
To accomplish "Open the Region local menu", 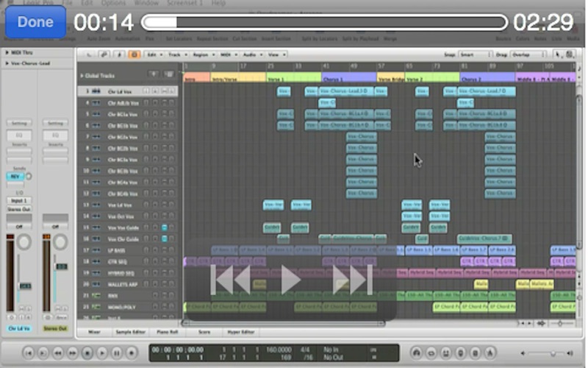I will (204, 54).
